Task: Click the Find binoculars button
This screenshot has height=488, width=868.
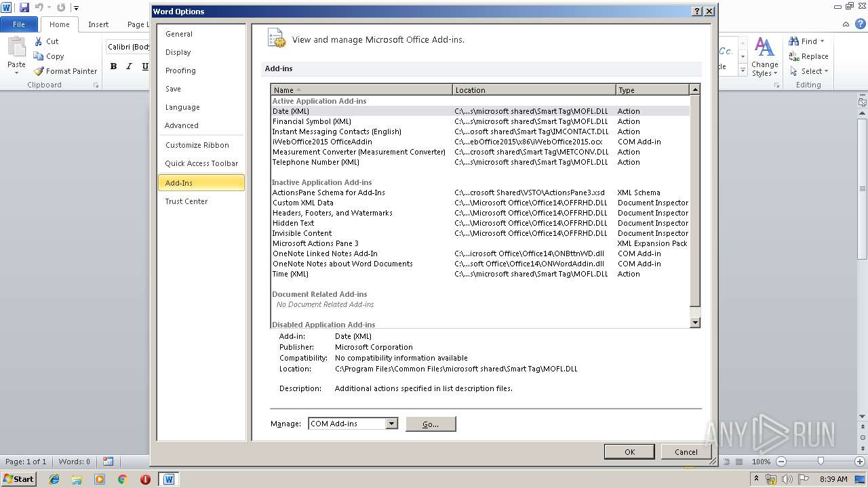Action: [x=806, y=41]
